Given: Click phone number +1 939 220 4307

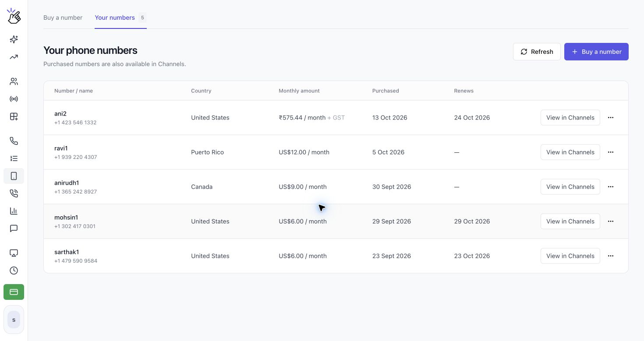Looking at the screenshot, I should click(76, 157).
